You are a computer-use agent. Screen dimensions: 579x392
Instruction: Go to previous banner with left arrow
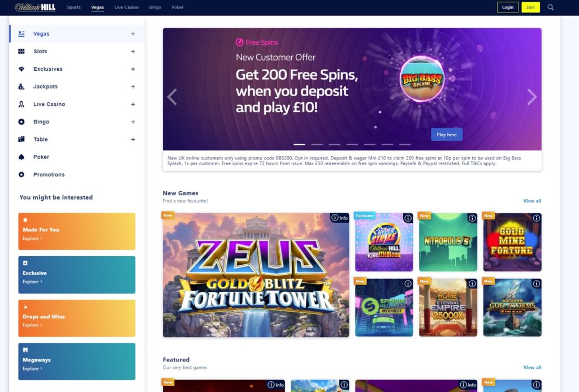click(x=172, y=97)
